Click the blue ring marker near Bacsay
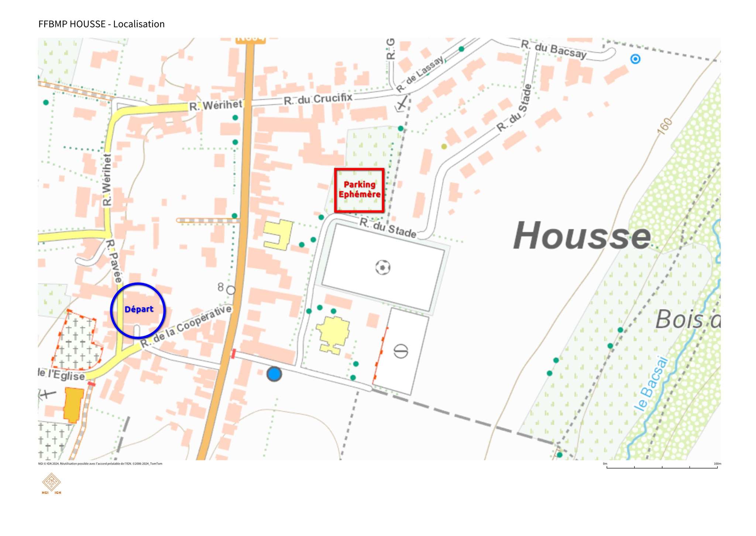This screenshot has height=536, width=756. (x=635, y=59)
